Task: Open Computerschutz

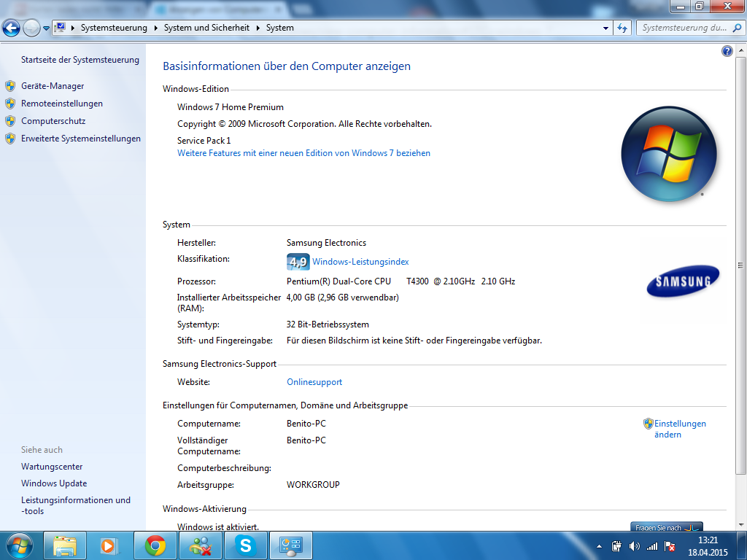Action: pos(53,121)
